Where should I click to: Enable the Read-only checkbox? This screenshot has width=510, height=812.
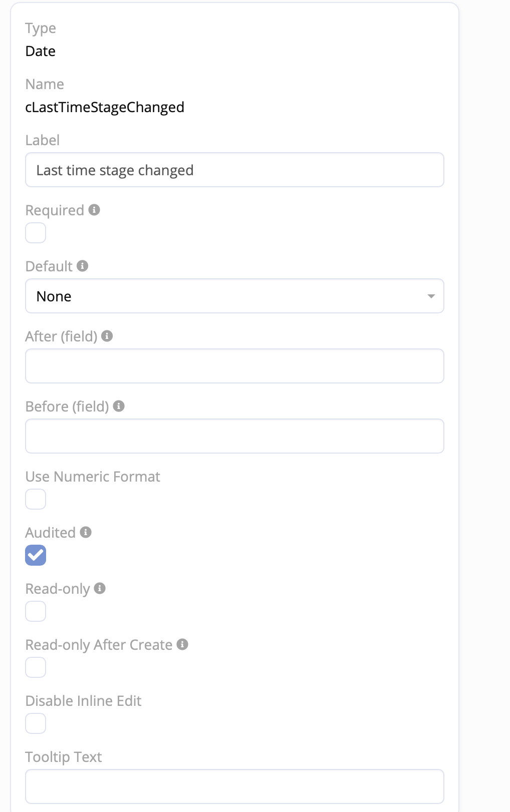36,611
